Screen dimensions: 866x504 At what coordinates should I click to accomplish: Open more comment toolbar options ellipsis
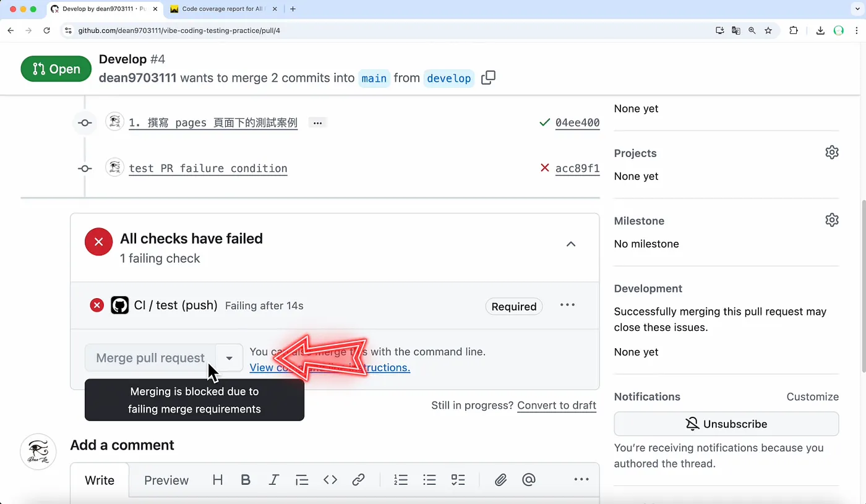581,480
